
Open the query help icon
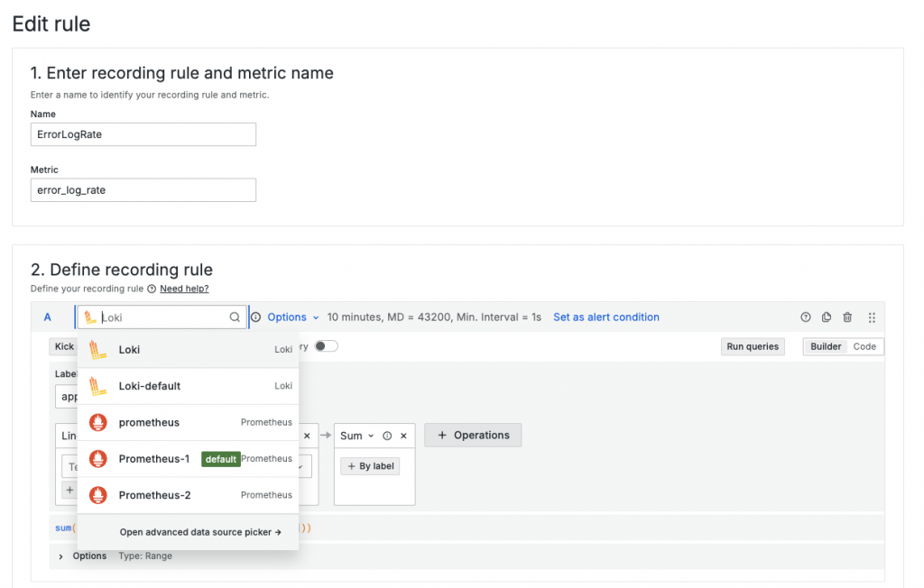click(806, 317)
